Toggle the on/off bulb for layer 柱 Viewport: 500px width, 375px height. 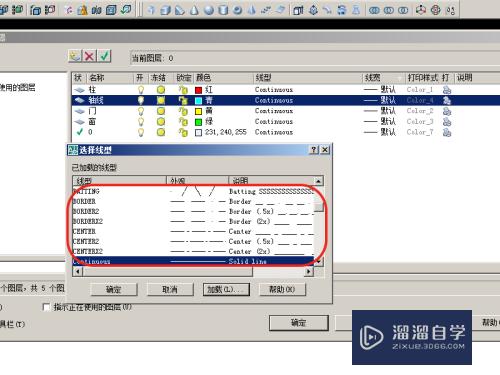point(141,89)
